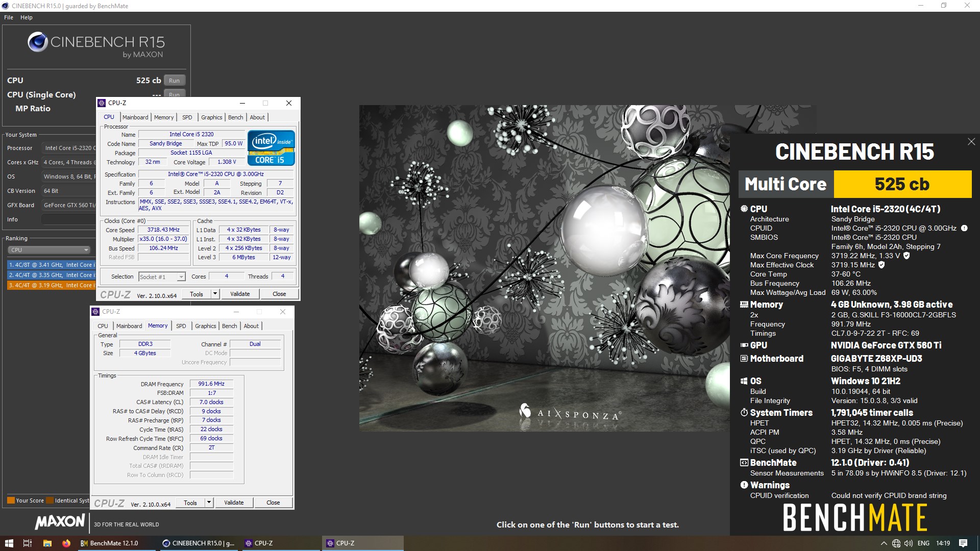This screenshot has width=980, height=551.
Task: Open File Explorer from the taskbar
Action: pos(47,543)
